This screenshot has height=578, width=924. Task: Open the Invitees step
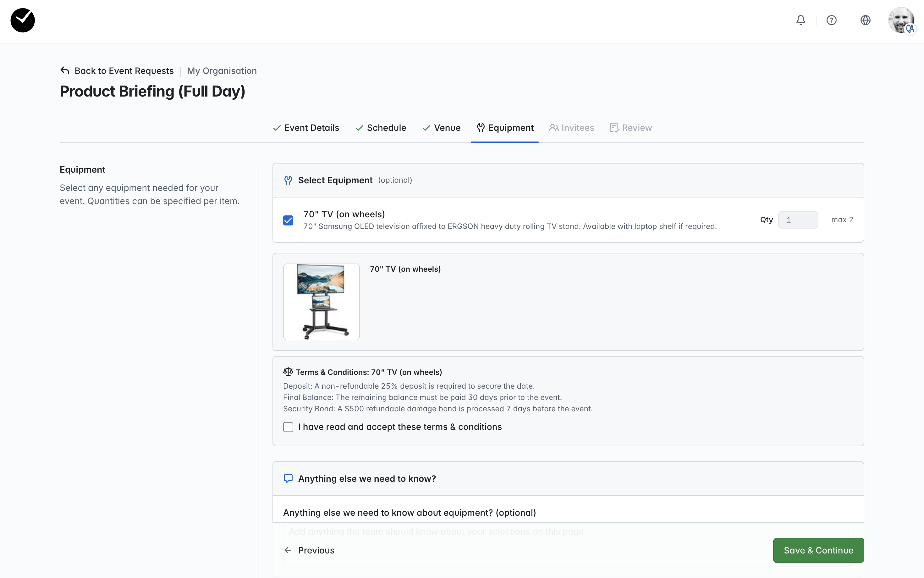(x=571, y=128)
